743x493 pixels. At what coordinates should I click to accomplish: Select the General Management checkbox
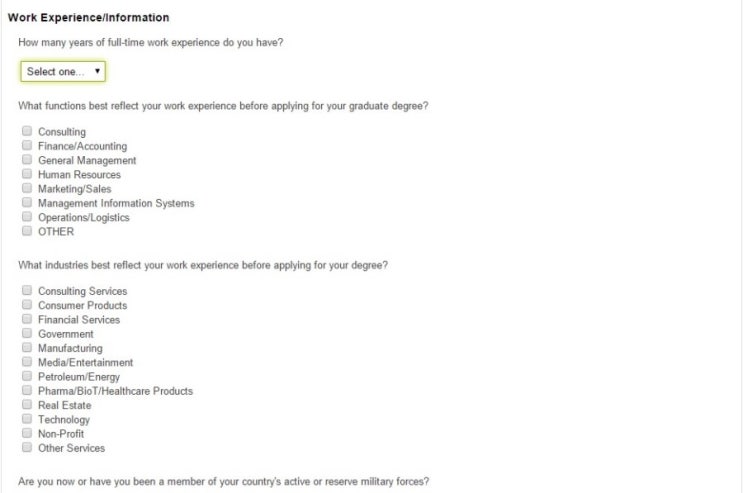click(27, 160)
